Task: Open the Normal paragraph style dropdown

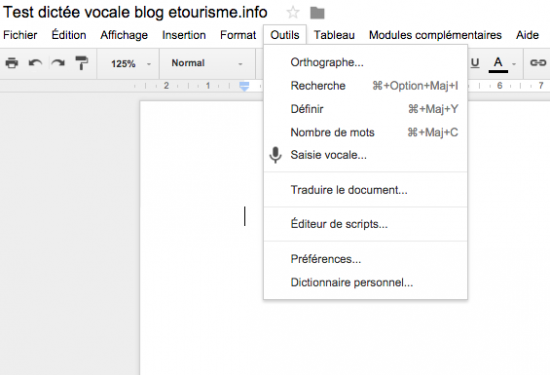Action: click(207, 63)
